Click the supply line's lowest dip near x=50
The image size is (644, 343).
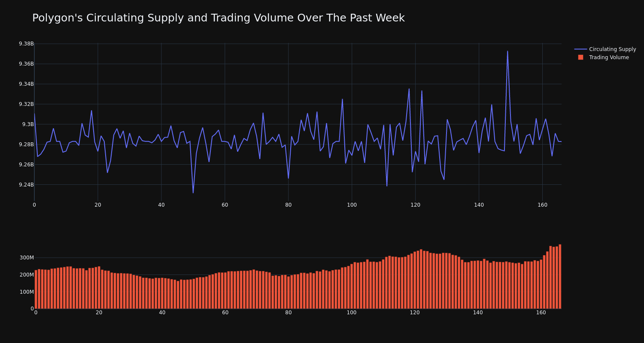pos(193,193)
